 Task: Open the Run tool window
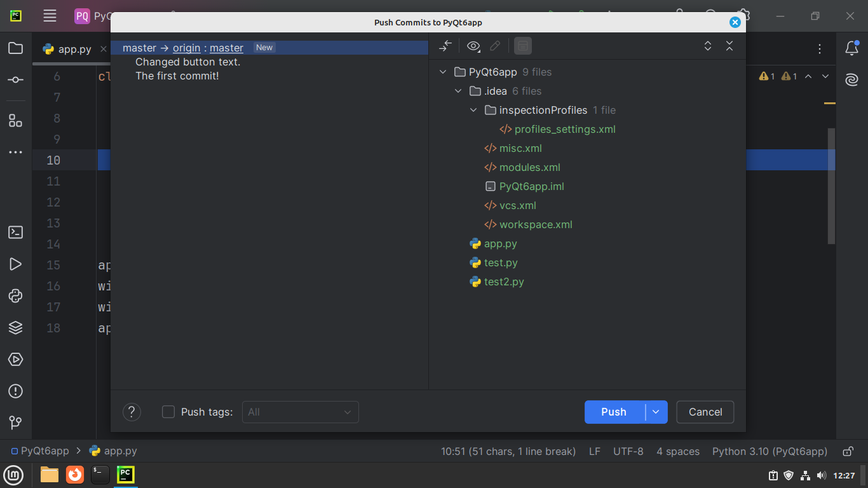[16, 264]
